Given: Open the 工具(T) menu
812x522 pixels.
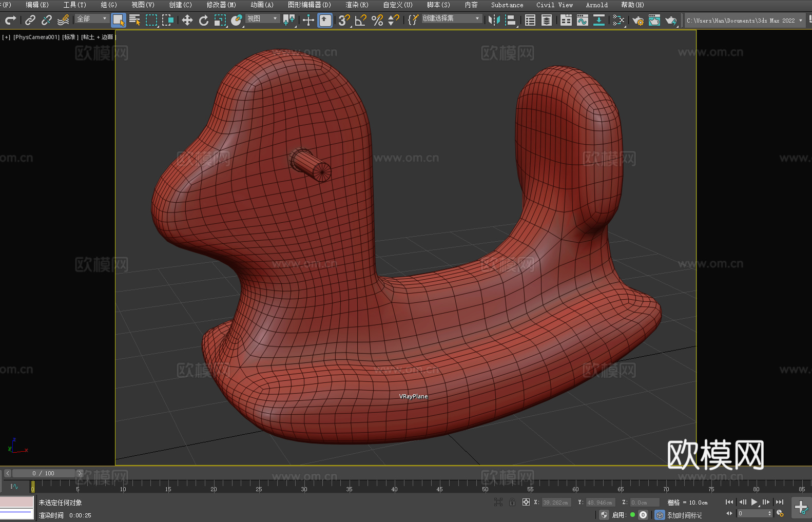Looking at the screenshot, I should tap(74, 5).
